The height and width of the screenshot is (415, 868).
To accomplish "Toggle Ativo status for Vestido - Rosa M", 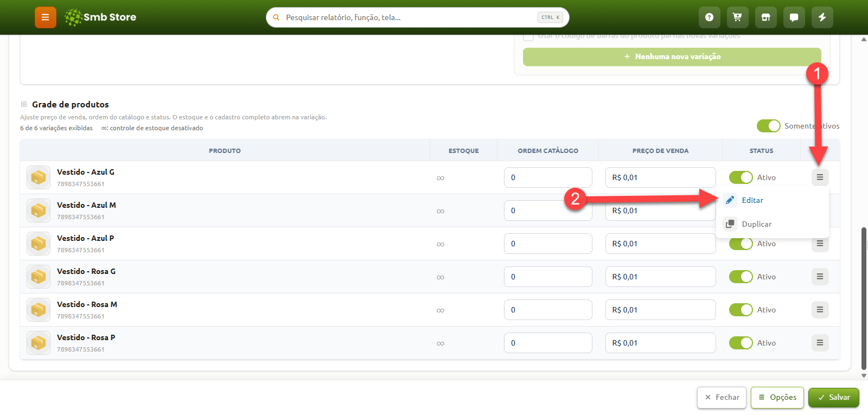I will point(741,310).
